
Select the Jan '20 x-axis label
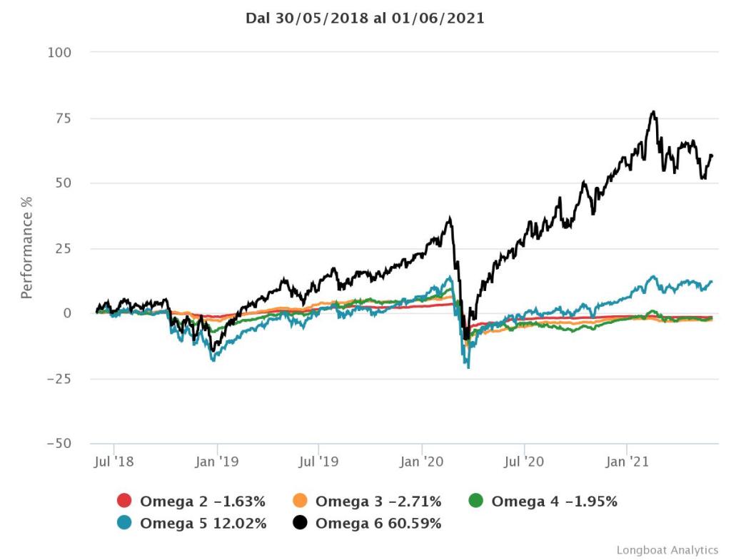click(x=421, y=462)
